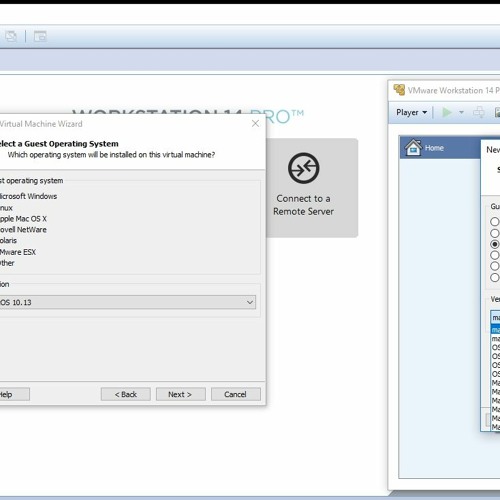
Task: Cancel the Virtual Machine Wizard
Action: (x=236, y=394)
